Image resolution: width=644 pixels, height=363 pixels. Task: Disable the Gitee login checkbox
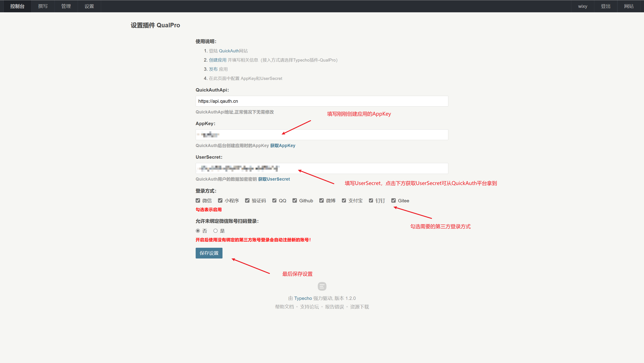click(x=394, y=201)
